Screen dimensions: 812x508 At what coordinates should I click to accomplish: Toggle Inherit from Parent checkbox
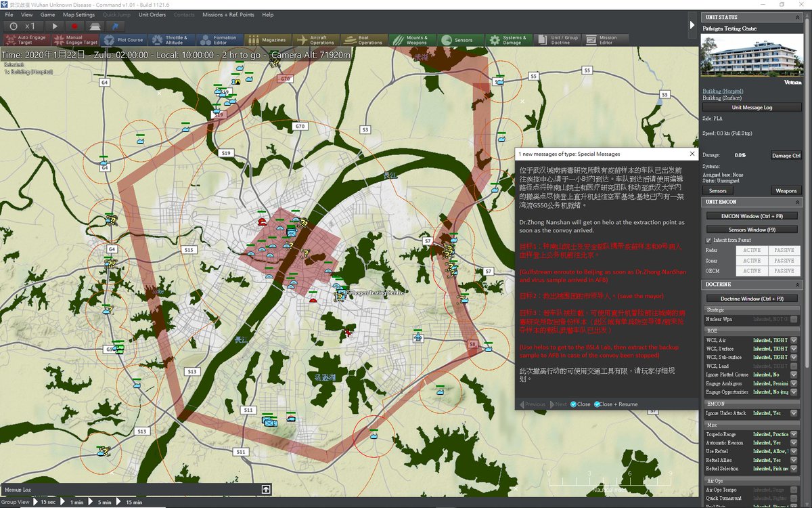708,240
